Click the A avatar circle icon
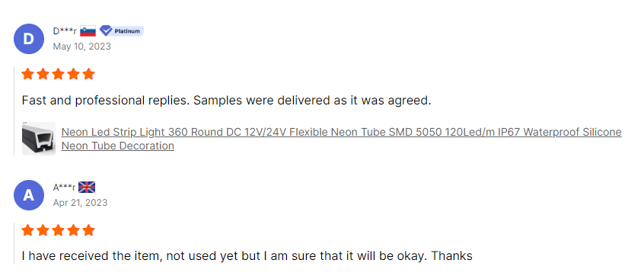Screen dimensions: 644x276 tap(29, 195)
